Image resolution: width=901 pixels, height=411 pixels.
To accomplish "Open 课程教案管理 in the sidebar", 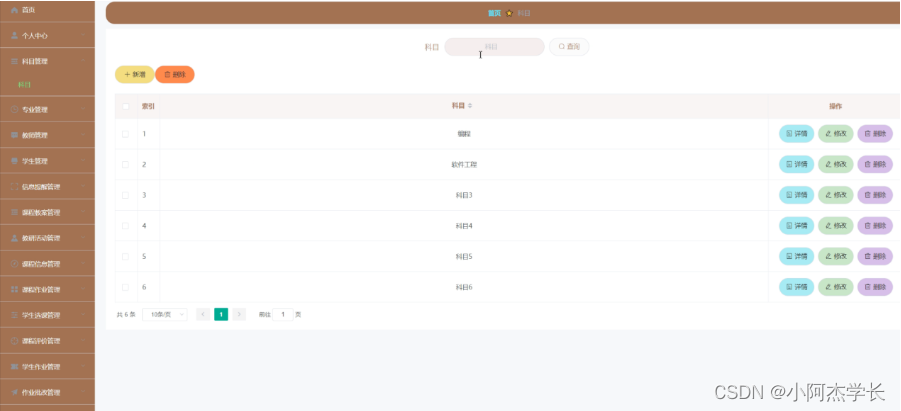I will click(47, 212).
